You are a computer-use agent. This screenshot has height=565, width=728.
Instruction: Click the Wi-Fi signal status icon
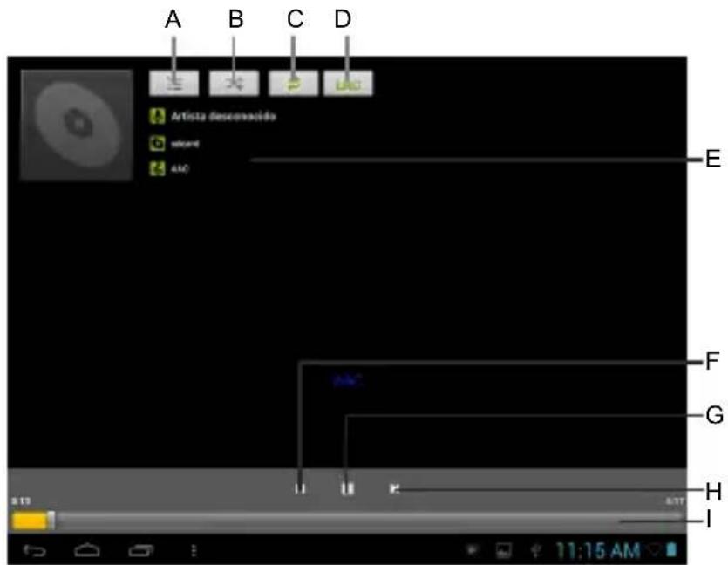click(654, 550)
